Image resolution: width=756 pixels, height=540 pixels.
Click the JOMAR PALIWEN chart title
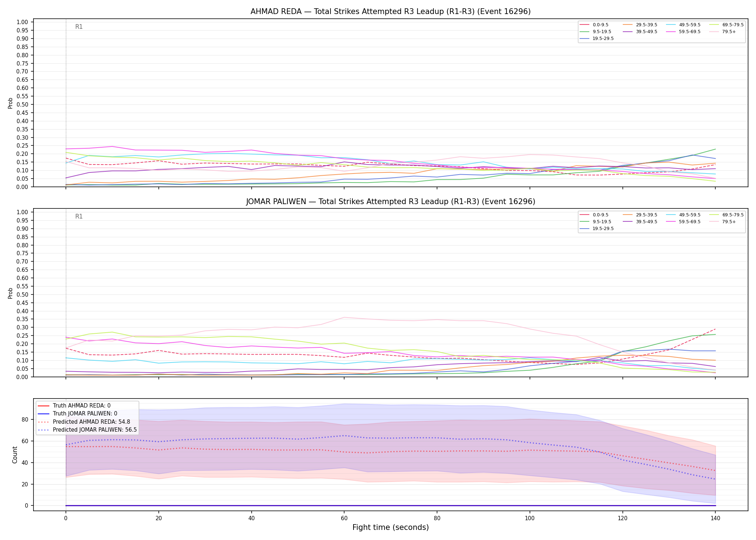click(391, 202)
